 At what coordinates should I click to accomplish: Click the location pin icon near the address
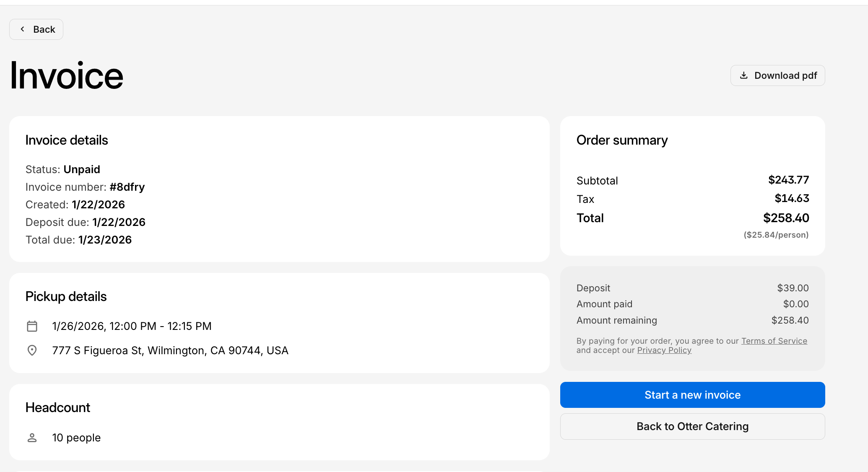click(32, 350)
